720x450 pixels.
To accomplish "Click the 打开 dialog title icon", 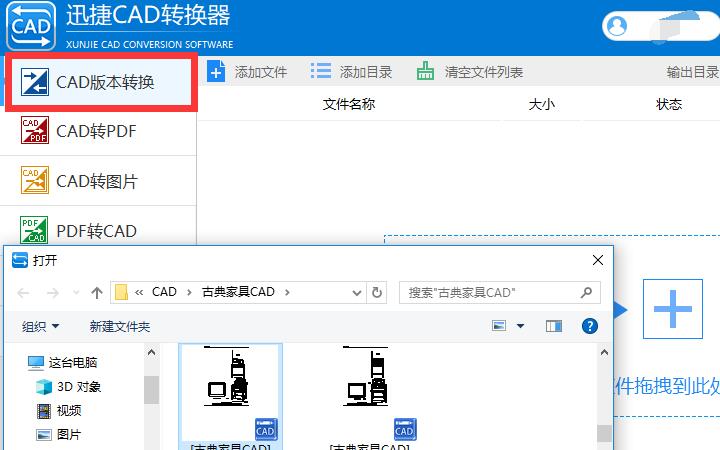I will 20,260.
